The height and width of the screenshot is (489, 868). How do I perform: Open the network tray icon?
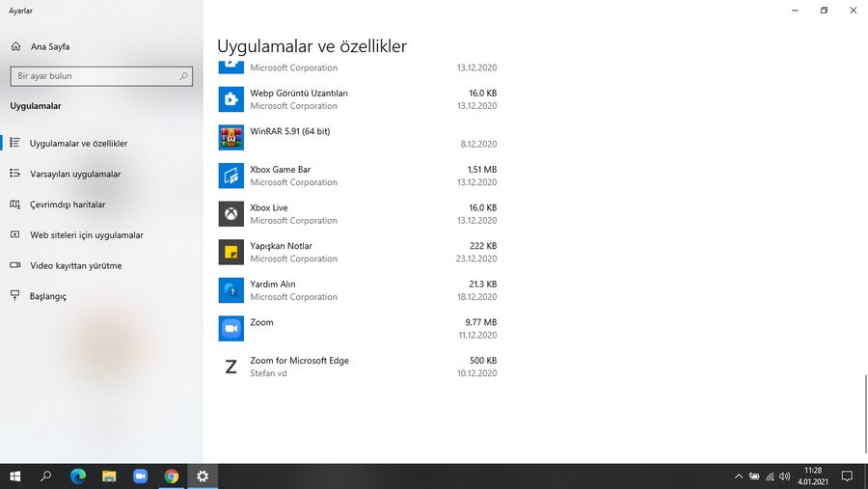[x=770, y=476]
